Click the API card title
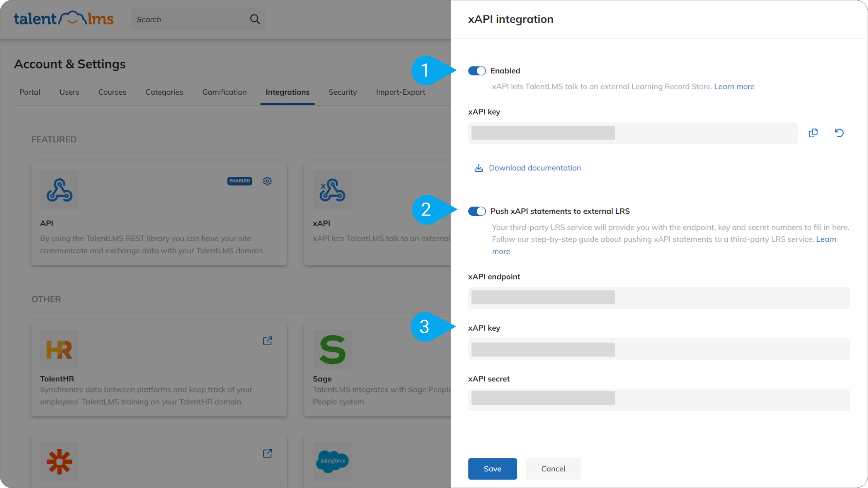 [46, 224]
